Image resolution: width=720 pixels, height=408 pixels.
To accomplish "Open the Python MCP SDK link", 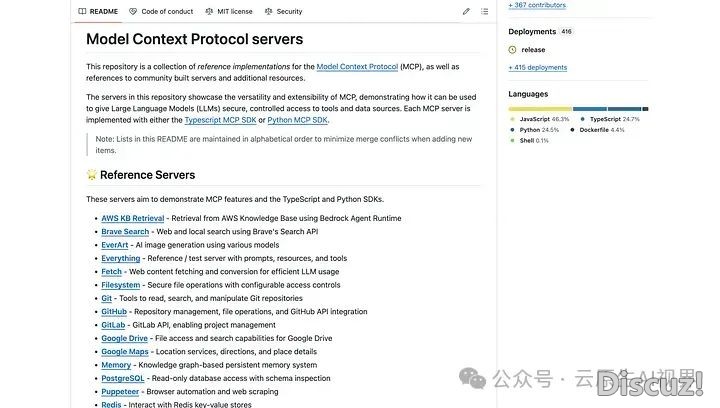I will pyautogui.click(x=298, y=120).
